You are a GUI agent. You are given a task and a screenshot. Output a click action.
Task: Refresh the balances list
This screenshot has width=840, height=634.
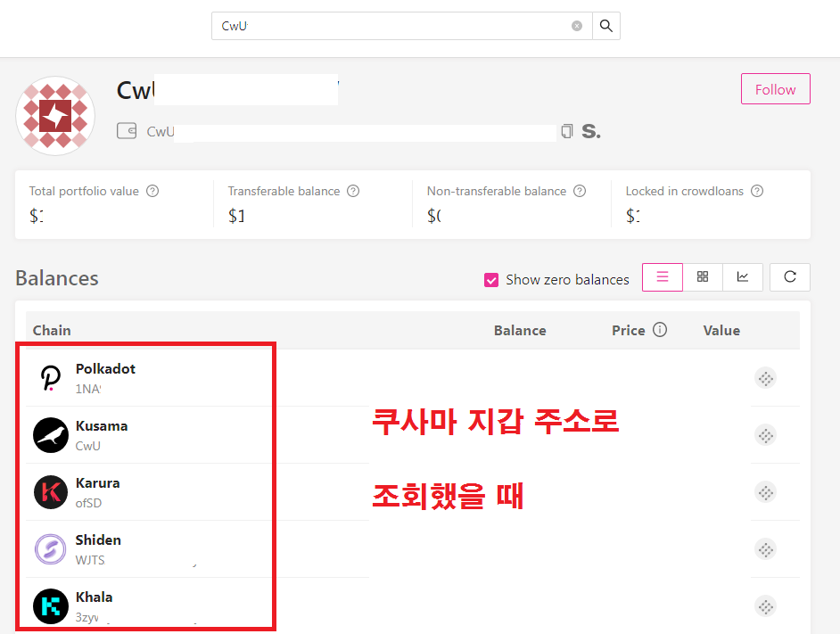coord(790,277)
